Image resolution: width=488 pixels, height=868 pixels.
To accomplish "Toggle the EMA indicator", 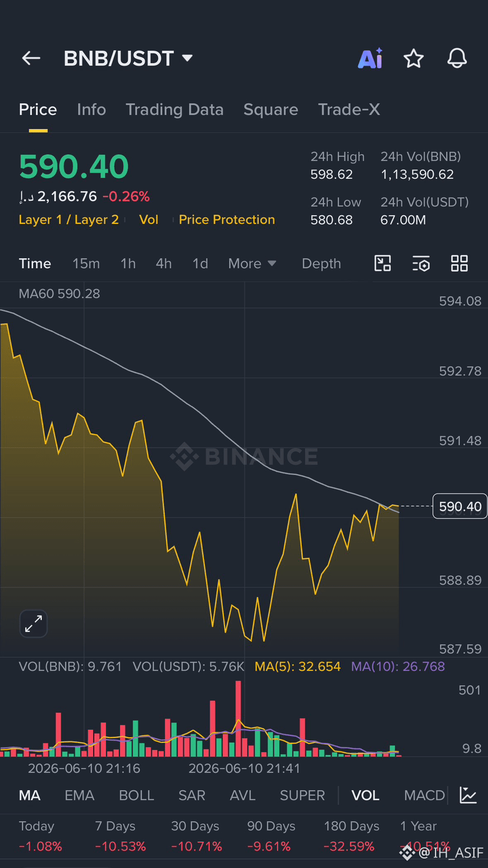I will point(80,795).
